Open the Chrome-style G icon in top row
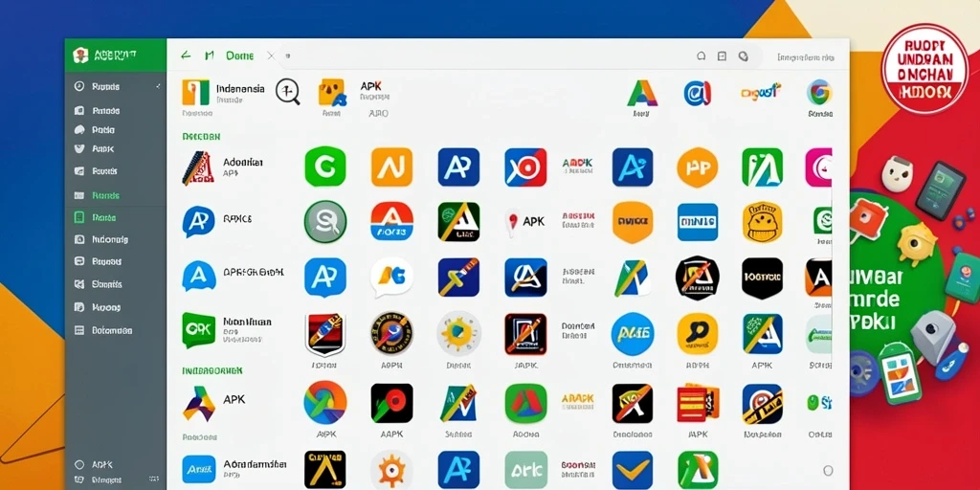Viewport: 980px width, 490px height. 819,93
